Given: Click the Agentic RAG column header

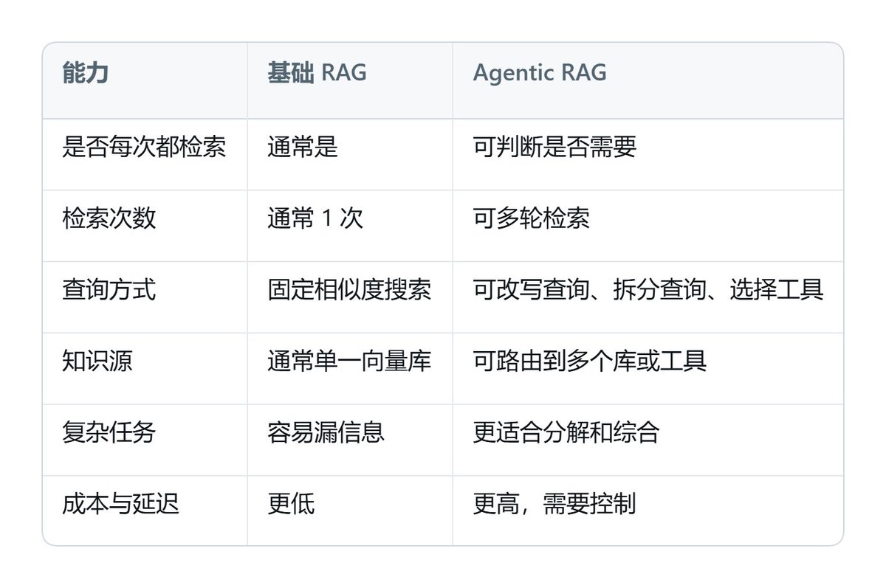Looking at the screenshot, I should (540, 73).
